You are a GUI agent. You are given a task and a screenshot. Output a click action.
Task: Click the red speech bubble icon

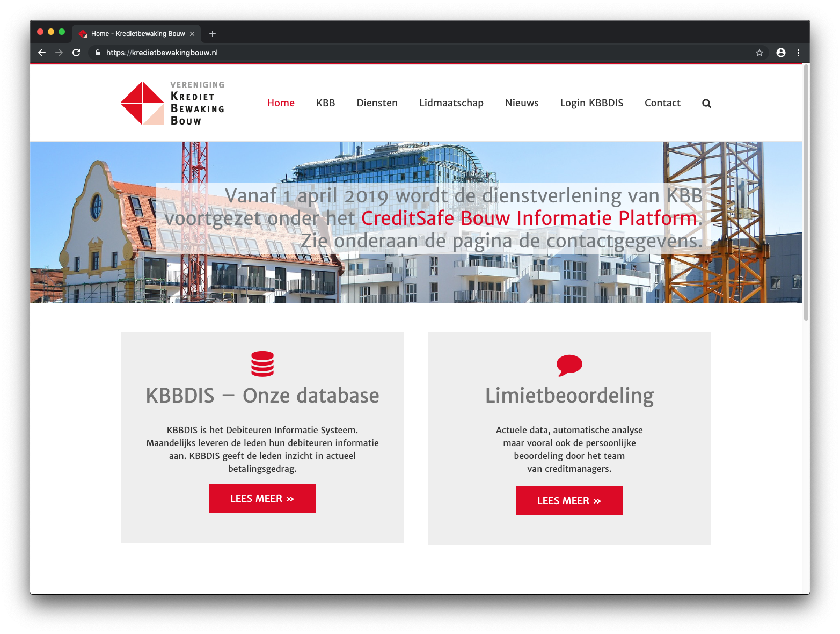pyautogui.click(x=569, y=365)
